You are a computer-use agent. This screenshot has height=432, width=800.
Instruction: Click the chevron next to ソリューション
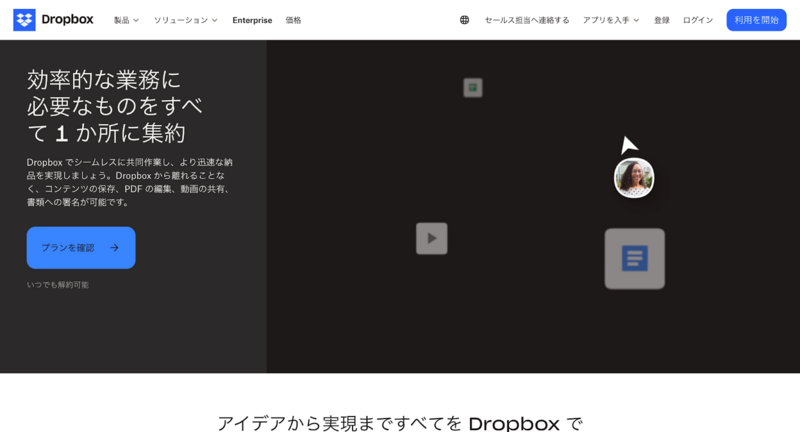[x=215, y=20]
